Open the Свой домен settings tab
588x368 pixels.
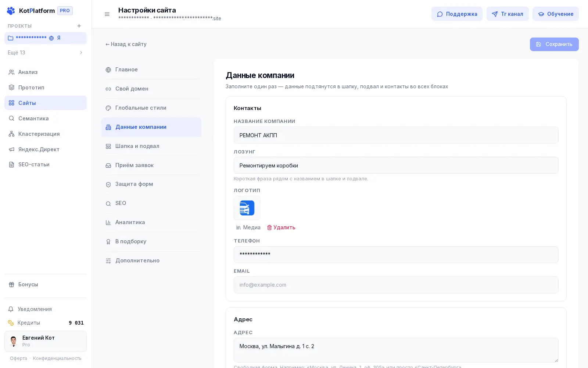click(x=151, y=89)
